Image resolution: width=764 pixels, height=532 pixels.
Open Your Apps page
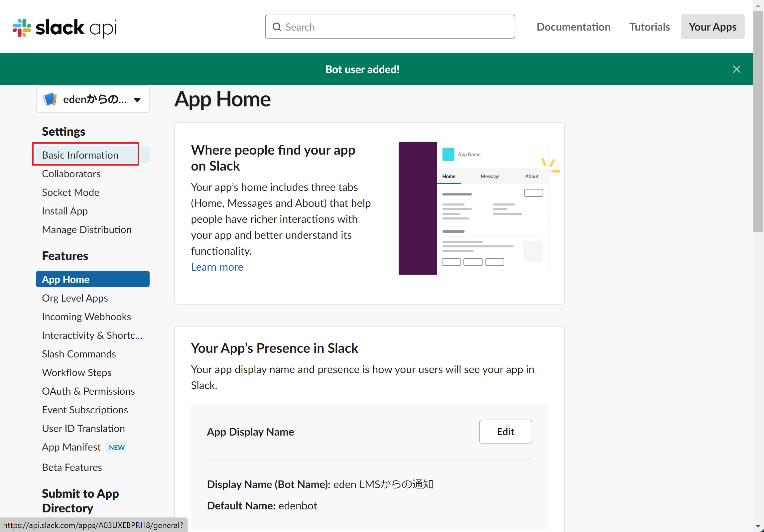pos(712,27)
